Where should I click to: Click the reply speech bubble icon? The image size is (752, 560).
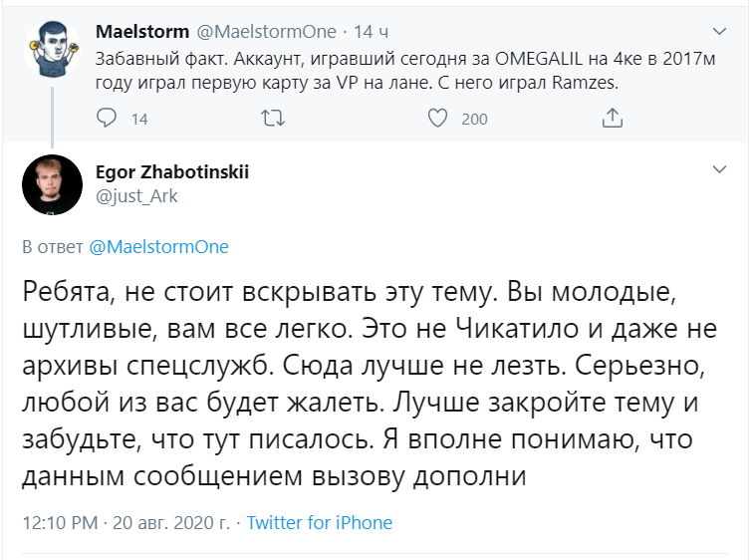[x=108, y=119]
